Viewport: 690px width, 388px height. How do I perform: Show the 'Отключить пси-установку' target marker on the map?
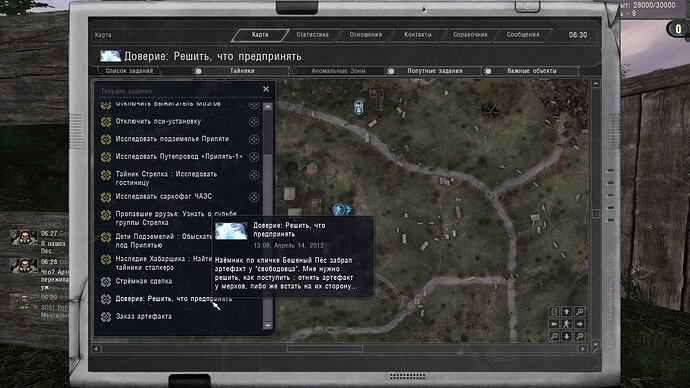pyautogui.click(x=254, y=121)
